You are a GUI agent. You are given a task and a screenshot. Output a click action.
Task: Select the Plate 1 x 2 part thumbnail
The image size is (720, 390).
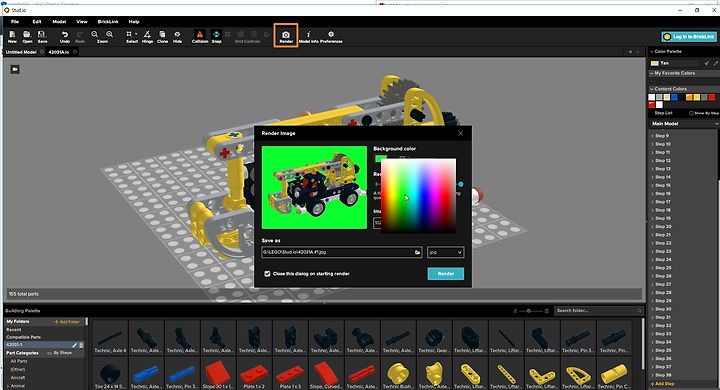[254, 374]
